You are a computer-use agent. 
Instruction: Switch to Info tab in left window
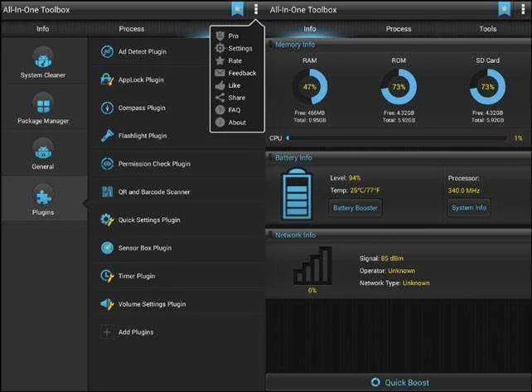[x=43, y=29]
